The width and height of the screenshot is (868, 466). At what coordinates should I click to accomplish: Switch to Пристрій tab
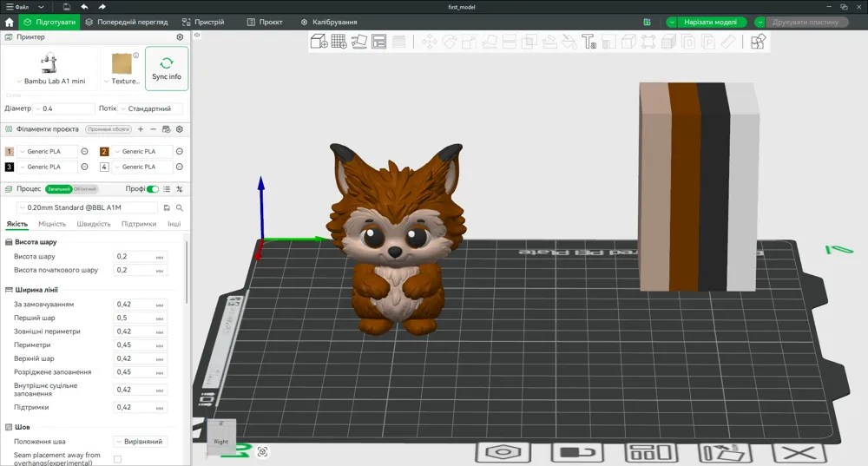coord(203,23)
